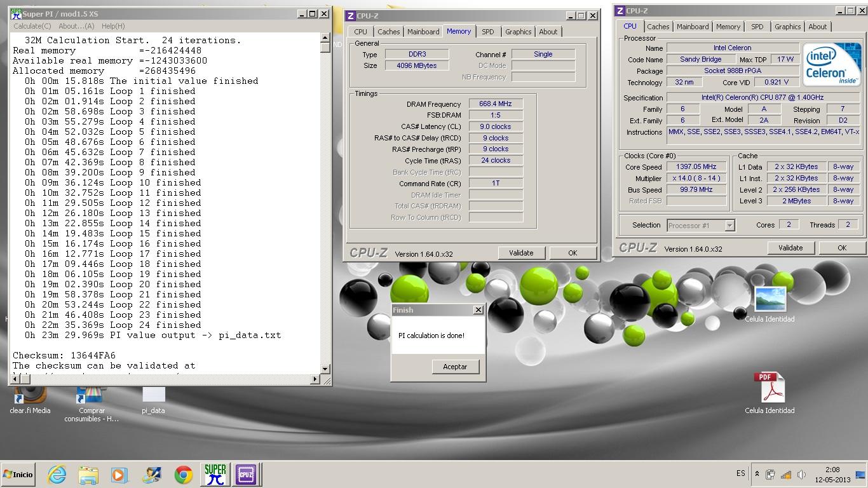Click the Code Name Sandy Bridge field

(x=701, y=59)
